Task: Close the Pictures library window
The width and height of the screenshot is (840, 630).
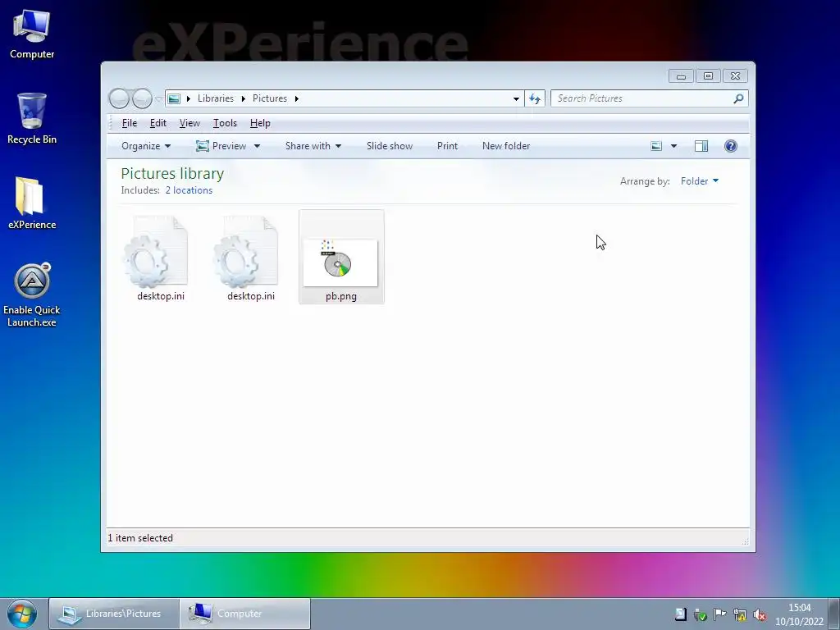Action: click(x=736, y=76)
